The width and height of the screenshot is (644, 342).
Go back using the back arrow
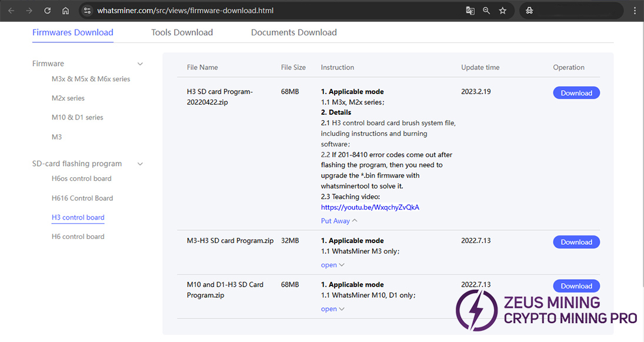point(11,10)
